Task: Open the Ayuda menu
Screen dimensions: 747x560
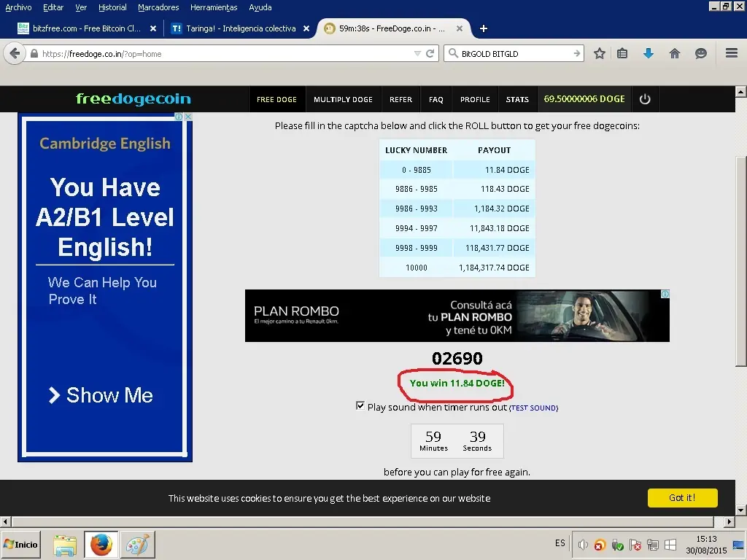Action: (260, 7)
